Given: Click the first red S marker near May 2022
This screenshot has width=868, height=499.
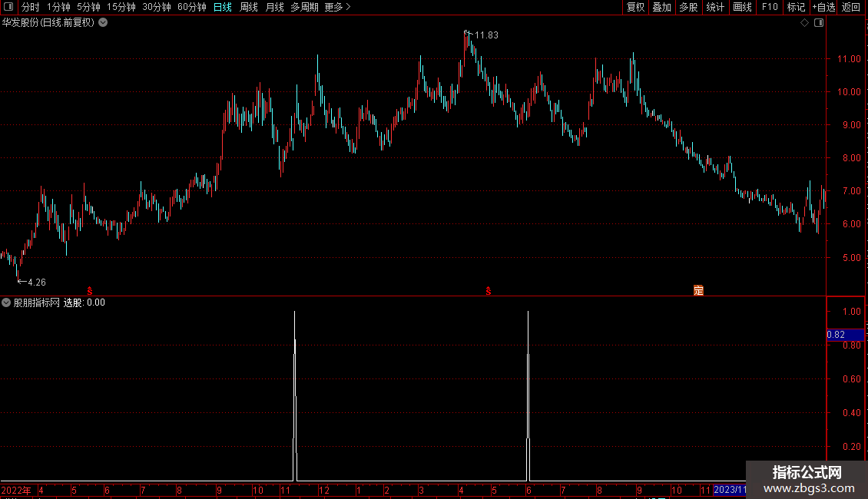Looking at the screenshot, I should [90, 291].
